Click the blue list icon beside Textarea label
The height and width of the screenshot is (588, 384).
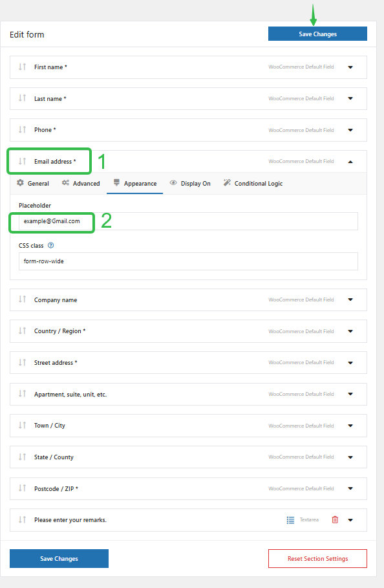pos(290,519)
